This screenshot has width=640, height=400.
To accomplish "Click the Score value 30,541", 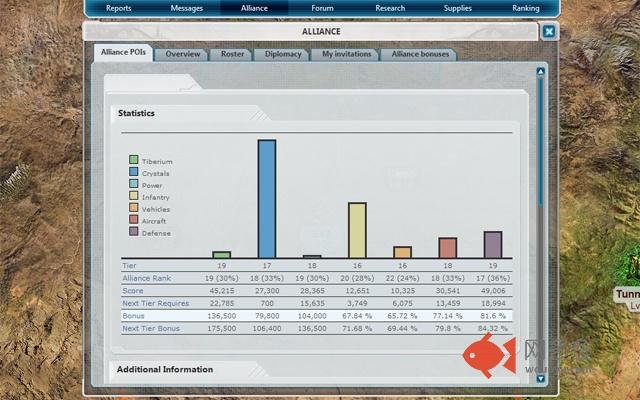I will tap(448, 291).
